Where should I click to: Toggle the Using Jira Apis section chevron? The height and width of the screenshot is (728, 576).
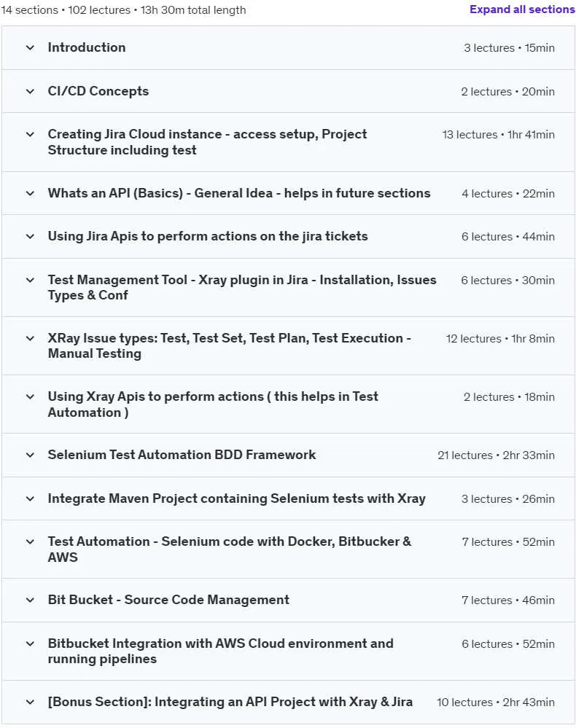coord(30,236)
